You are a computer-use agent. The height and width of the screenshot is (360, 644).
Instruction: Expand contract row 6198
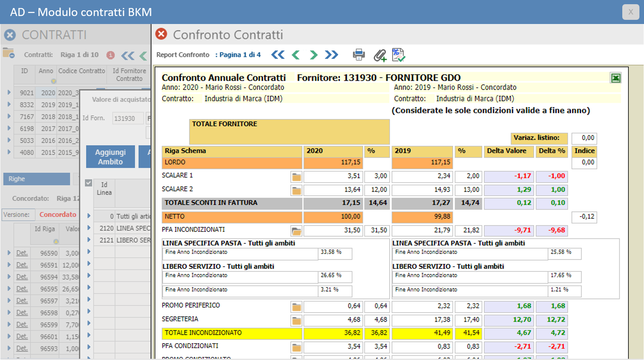point(9,128)
